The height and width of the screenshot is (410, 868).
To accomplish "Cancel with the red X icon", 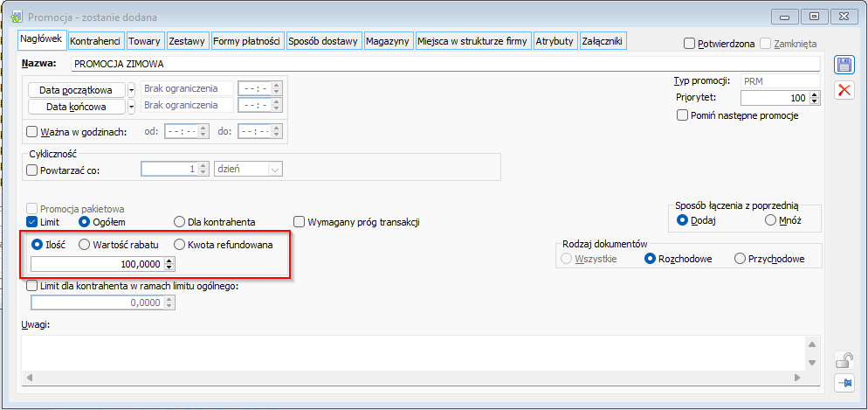I will pos(844,90).
